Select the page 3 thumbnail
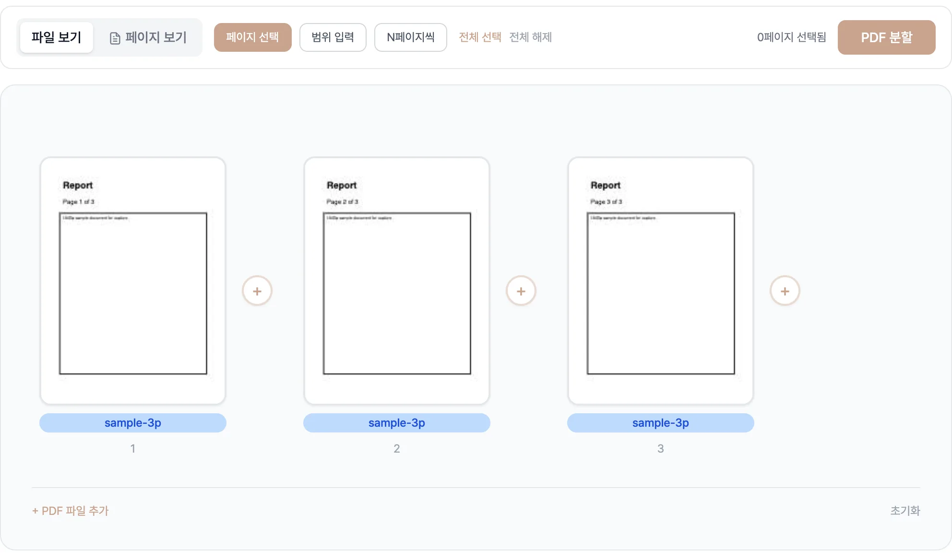The image size is (952, 560). coord(661,281)
